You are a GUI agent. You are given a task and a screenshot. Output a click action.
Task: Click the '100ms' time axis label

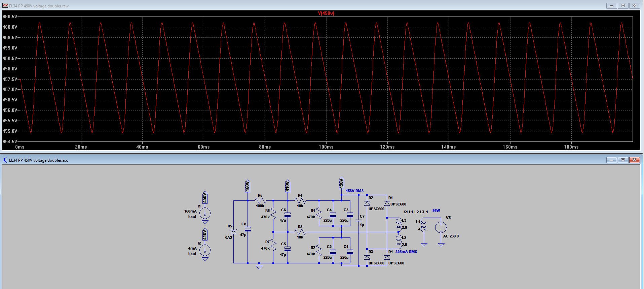coord(326,147)
